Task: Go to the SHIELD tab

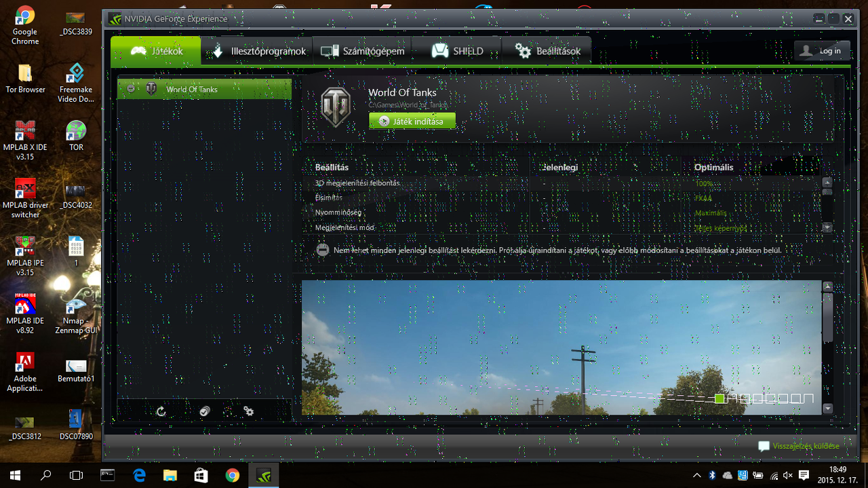Action: click(456, 51)
